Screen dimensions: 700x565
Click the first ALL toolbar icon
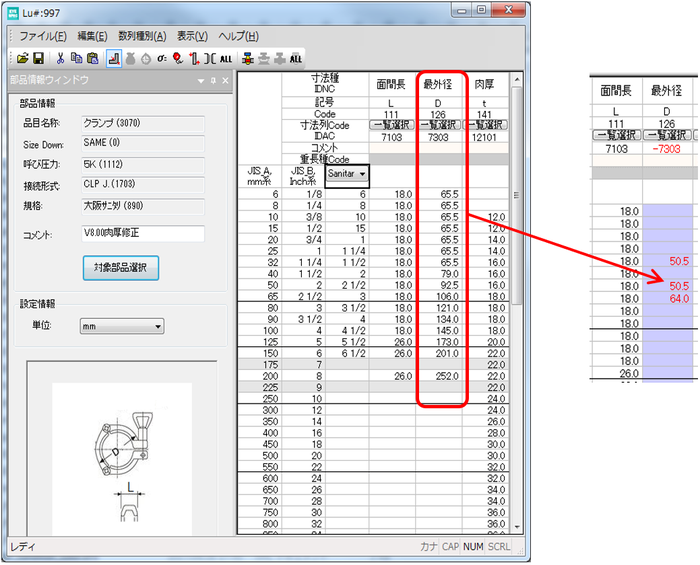point(226,59)
